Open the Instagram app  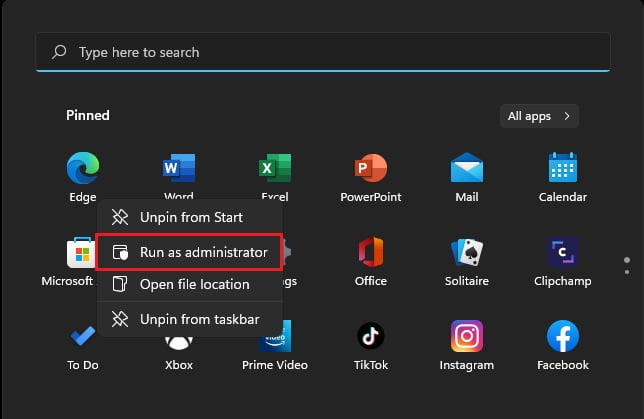point(467,336)
